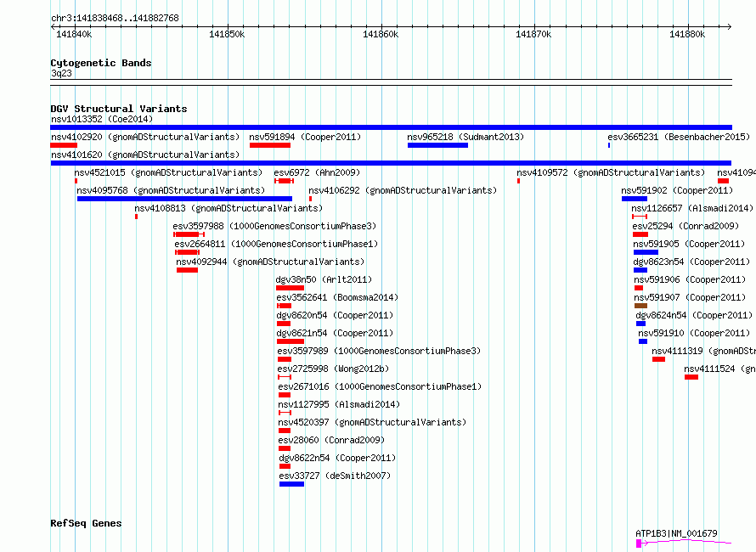This screenshot has height=552, width=756.
Task: Click the 141850k ruler position
Action: click(227, 34)
